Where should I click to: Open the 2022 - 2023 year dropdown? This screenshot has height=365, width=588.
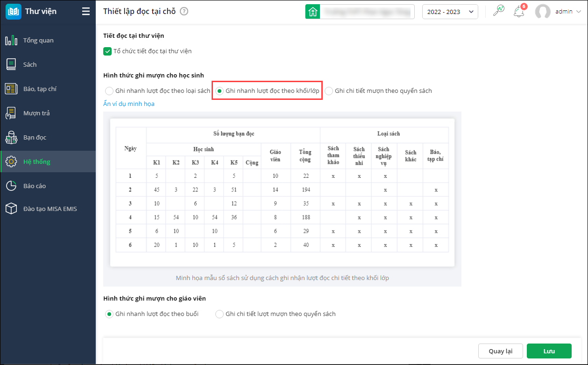(x=450, y=12)
